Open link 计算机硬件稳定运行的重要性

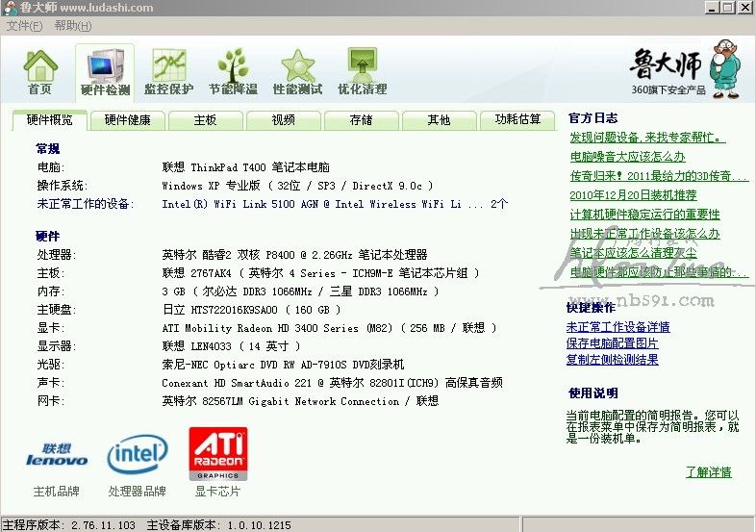(644, 215)
